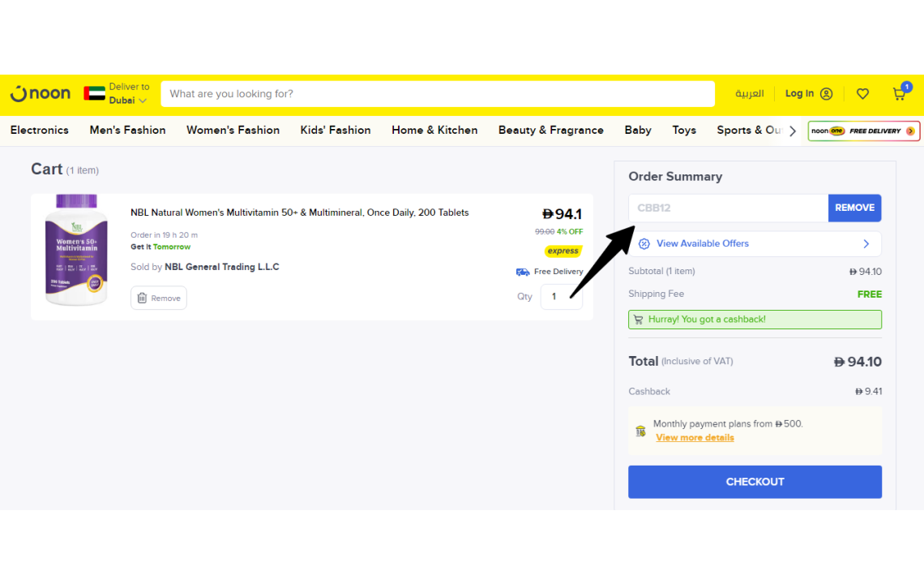This screenshot has height=584, width=924.
Task: Open Sports & Outdoors category
Action: click(749, 131)
